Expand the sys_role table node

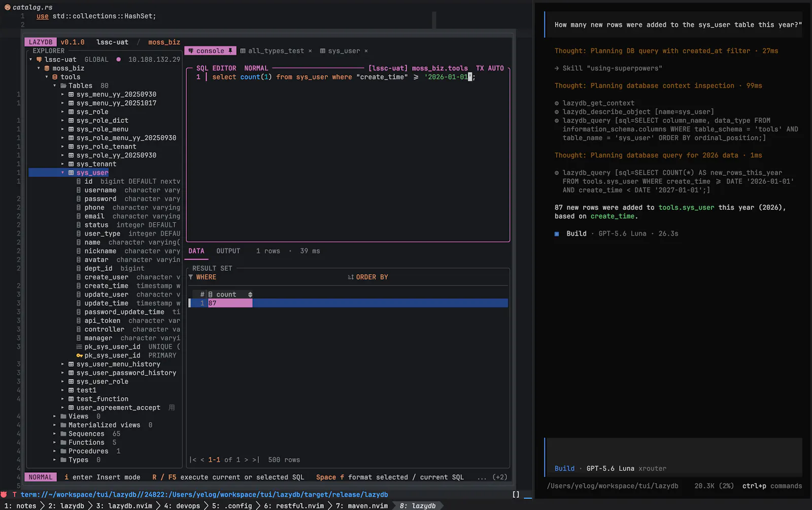63,112
